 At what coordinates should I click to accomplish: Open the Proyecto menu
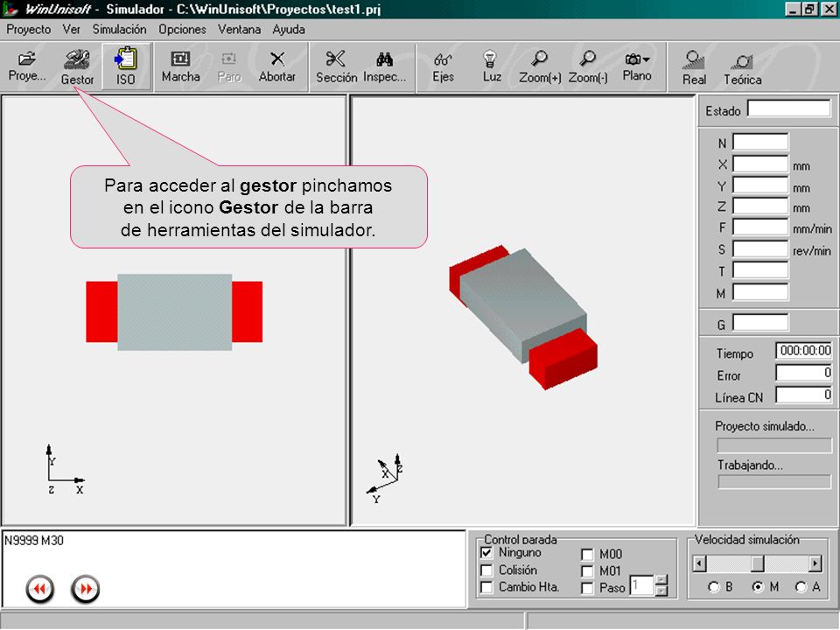click(28, 30)
